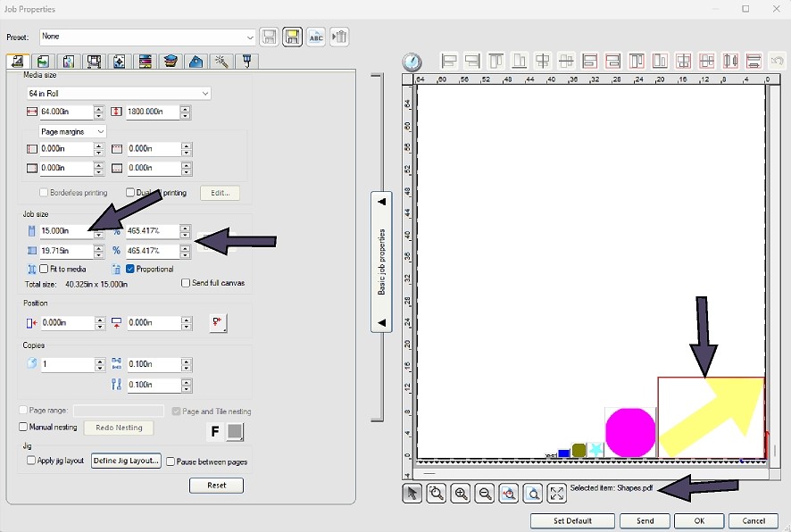Click the gray color swatch beside F

coord(235,432)
